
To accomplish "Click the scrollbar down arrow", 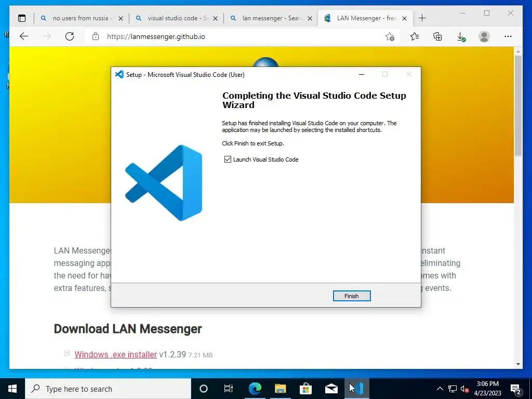I will click(518, 364).
